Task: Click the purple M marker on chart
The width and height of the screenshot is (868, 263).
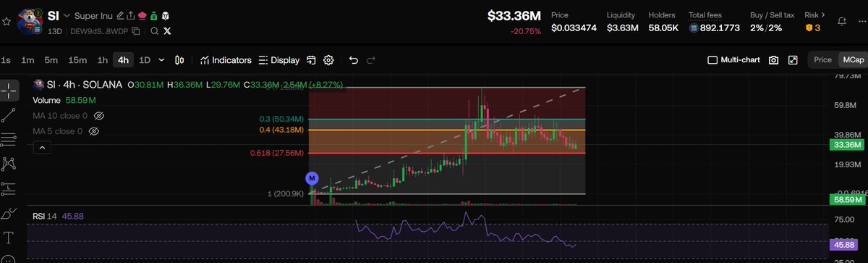Action: 312,178
